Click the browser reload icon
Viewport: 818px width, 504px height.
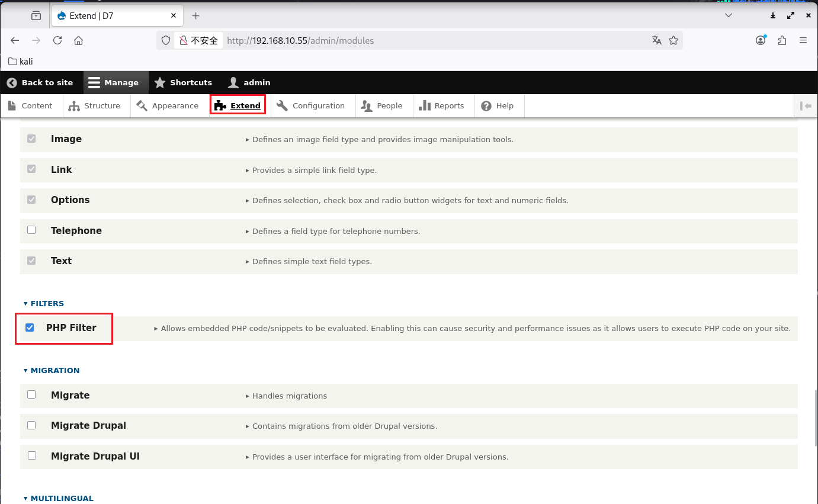pos(57,40)
